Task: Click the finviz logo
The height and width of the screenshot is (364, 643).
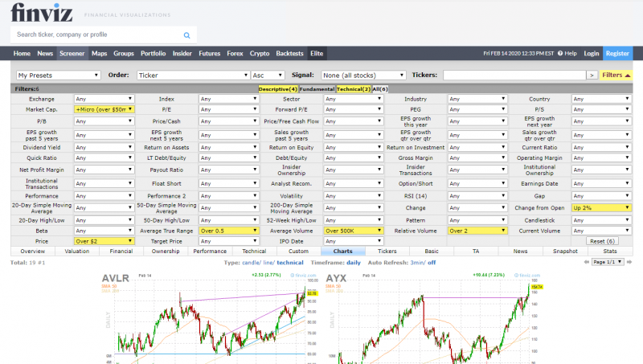Action: (42, 13)
